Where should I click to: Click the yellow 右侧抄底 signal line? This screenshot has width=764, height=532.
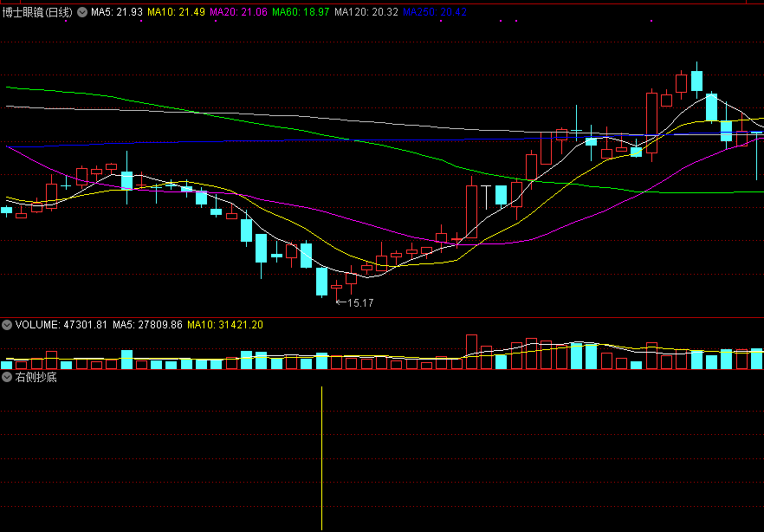(x=322, y=458)
